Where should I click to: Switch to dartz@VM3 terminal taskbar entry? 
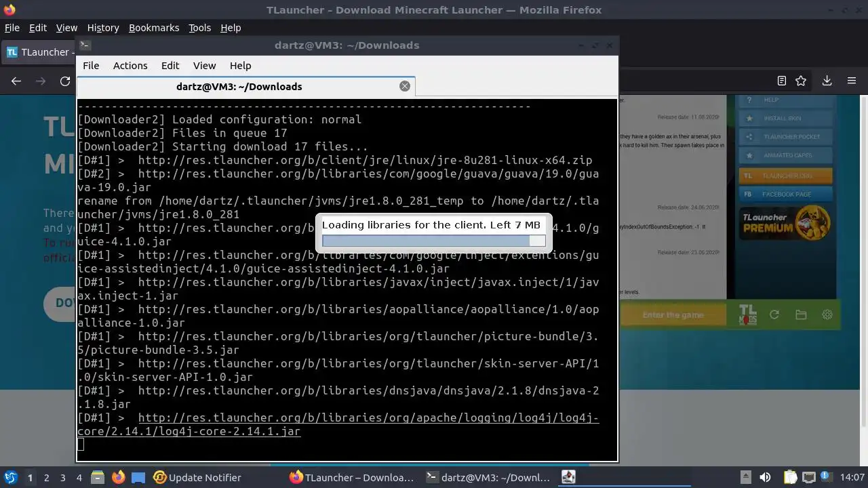tap(488, 477)
